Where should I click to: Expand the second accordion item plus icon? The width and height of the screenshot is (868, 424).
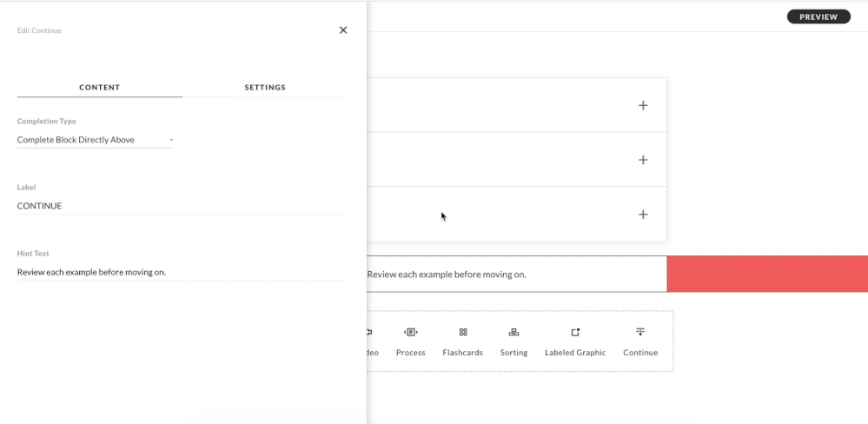point(643,160)
